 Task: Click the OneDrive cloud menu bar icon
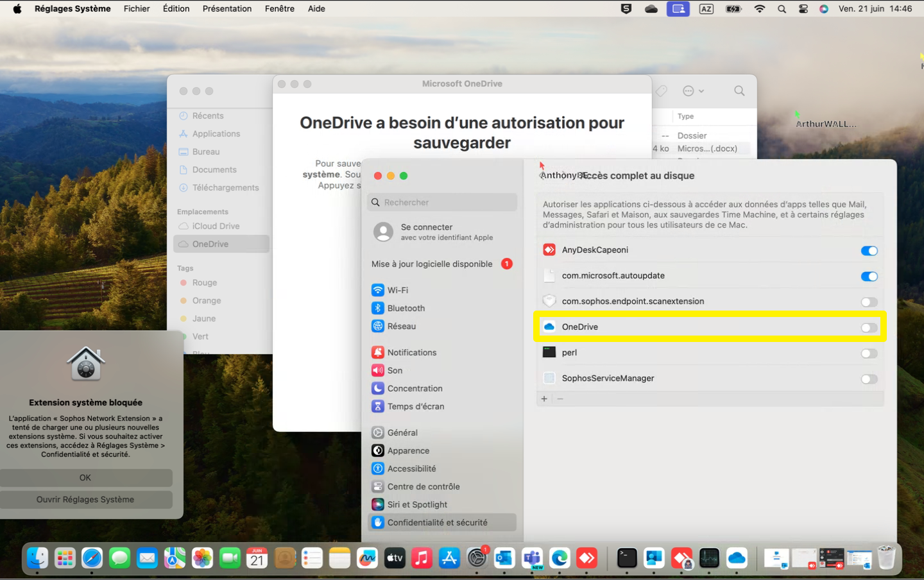click(651, 8)
